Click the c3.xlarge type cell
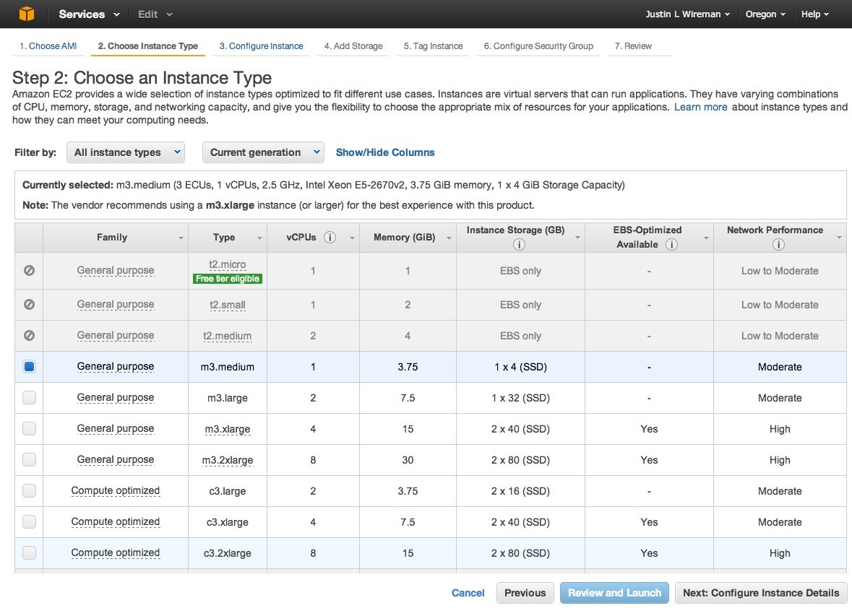This screenshot has width=852, height=616. tap(227, 522)
